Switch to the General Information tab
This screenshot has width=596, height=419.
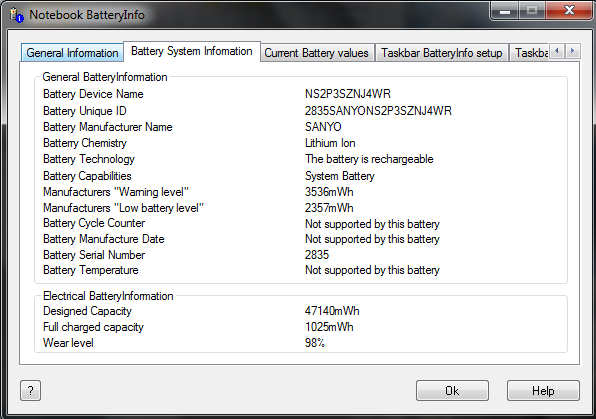(x=72, y=53)
